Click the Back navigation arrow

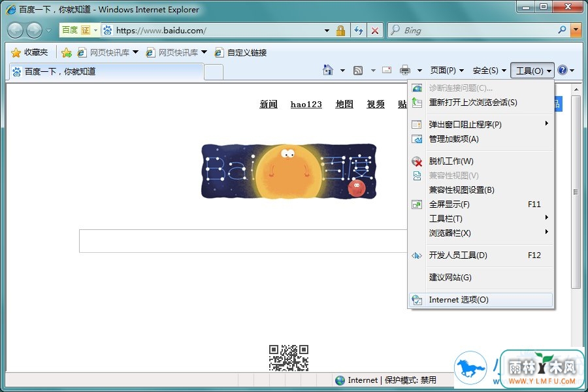pos(16,31)
